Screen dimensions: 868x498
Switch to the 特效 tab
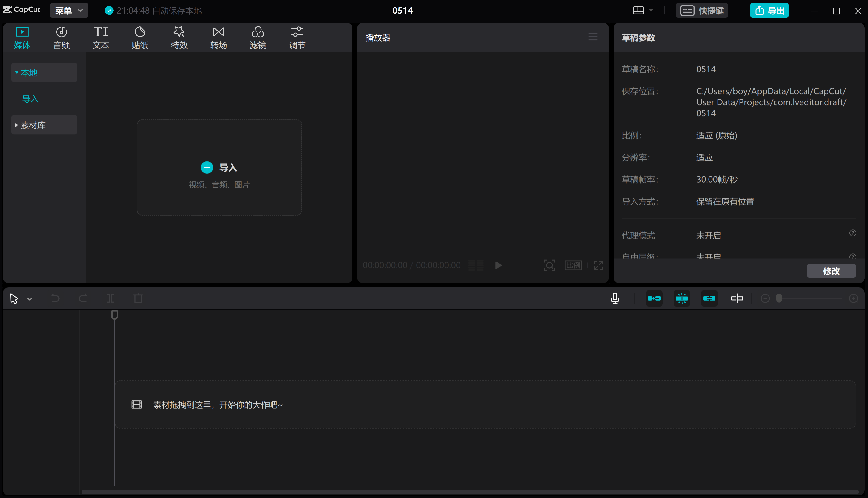coord(179,37)
